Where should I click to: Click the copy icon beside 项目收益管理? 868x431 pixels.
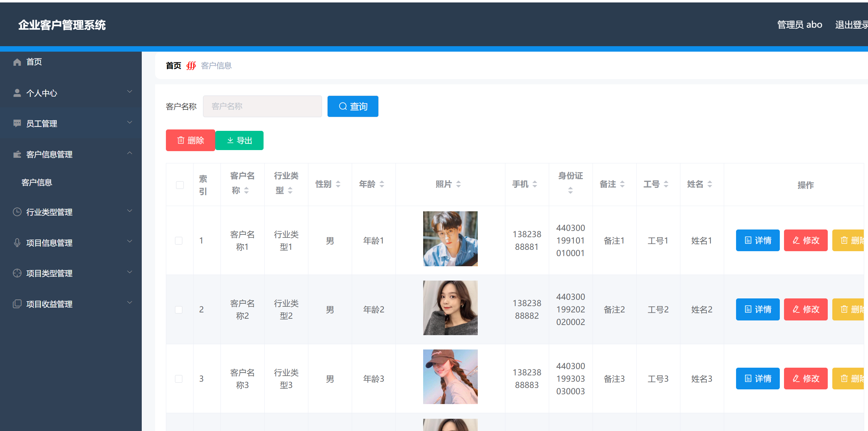click(17, 304)
